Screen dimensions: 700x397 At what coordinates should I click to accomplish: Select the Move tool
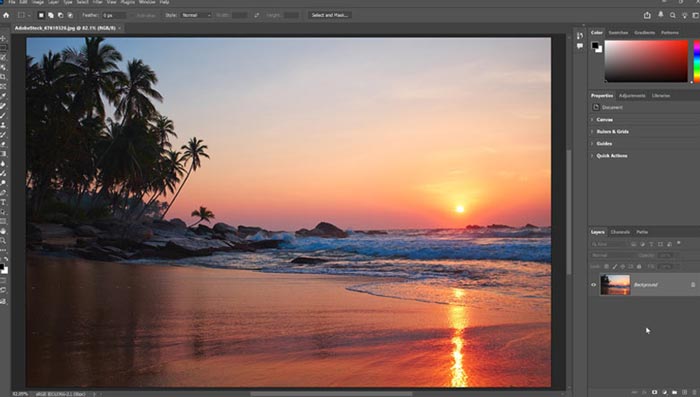(3, 38)
